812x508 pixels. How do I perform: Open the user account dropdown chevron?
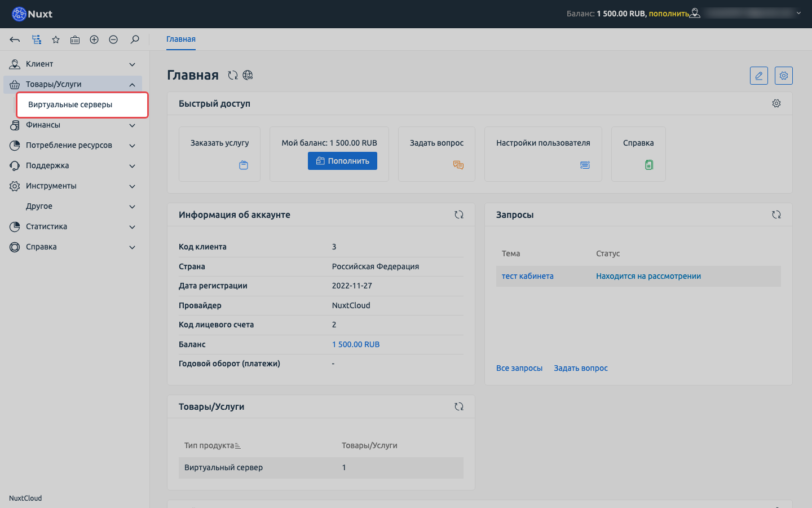point(798,13)
